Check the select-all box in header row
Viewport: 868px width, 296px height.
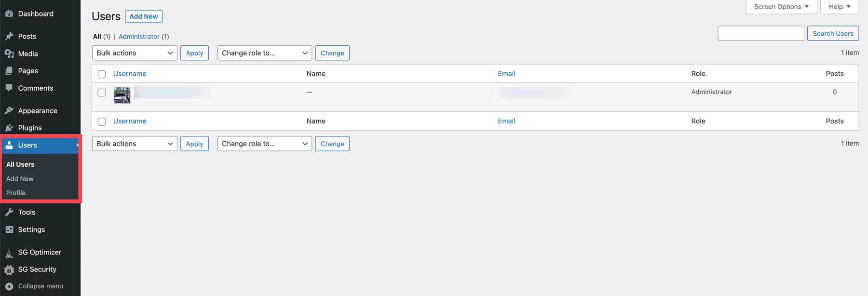(x=102, y=74)
